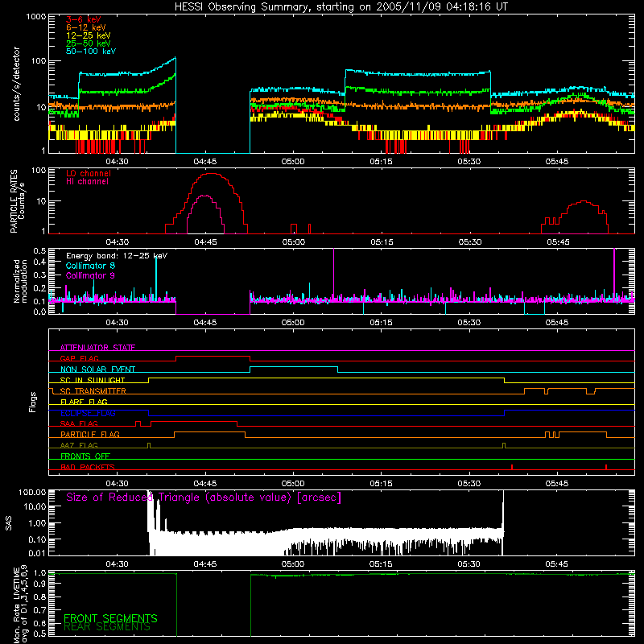644x644 pixels.
Task: Select the FRONTS OFF flag label
Action: point(85,456)
